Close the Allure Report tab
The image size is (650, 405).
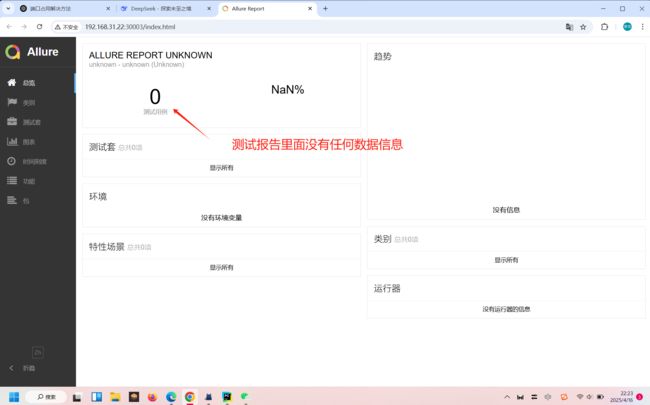tap(310, 8)
